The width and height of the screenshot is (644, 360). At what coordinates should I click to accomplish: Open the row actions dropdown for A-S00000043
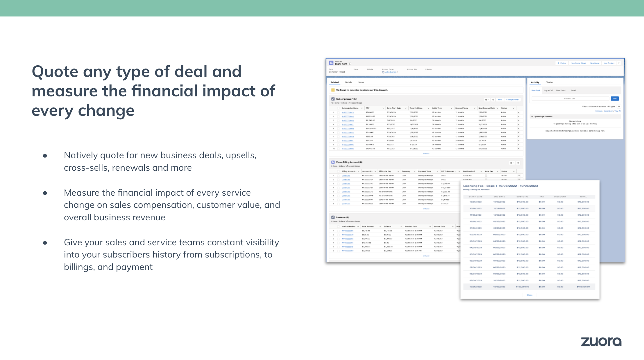pos(519,112)
